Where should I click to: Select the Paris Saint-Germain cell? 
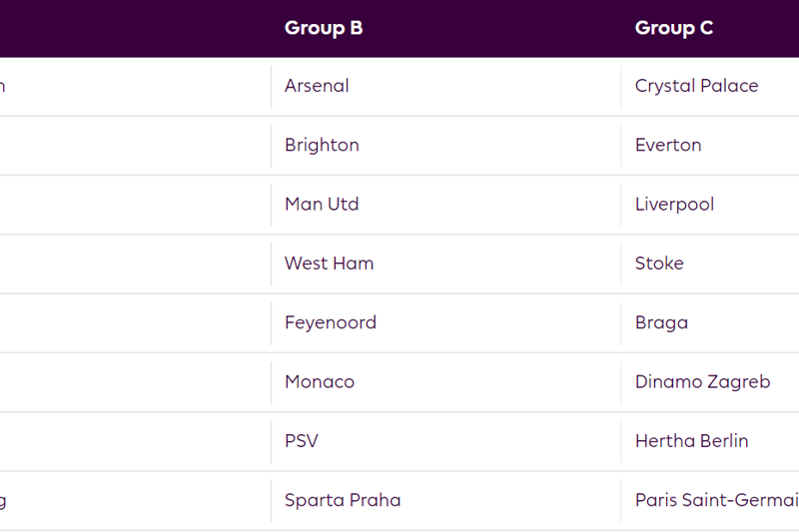[x=716, y=500]
